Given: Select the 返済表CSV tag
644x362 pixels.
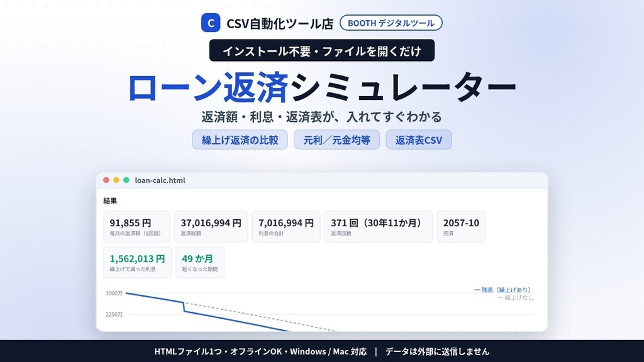Looking at the screenshot, I should coord(418,140).
